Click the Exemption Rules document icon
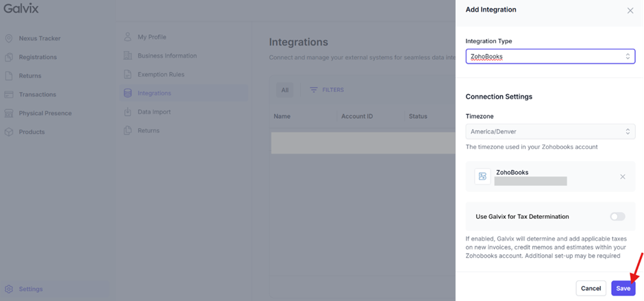This screenshot has height=301, width=644. coord(127,75)
